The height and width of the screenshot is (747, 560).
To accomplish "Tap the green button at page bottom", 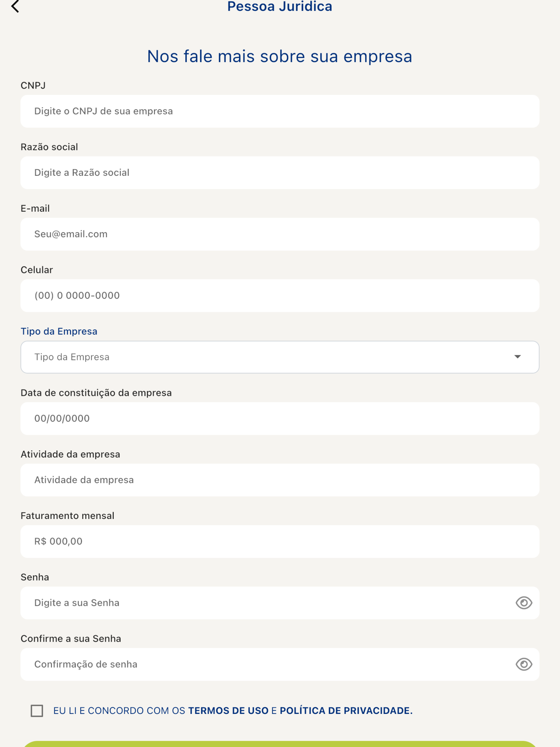I will pos(280,744).
